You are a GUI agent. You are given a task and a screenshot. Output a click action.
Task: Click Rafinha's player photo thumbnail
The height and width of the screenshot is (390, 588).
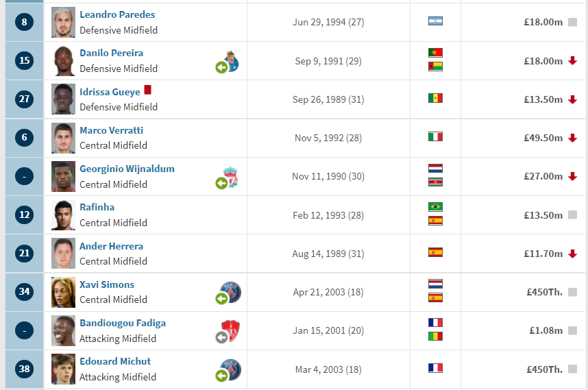click(63, 215)
